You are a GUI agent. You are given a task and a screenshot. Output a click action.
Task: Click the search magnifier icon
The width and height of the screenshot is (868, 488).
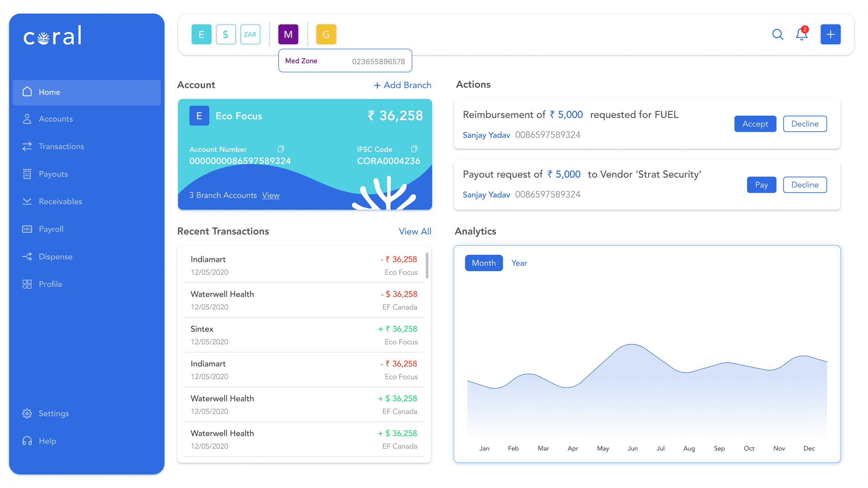(x=777, y=34)
